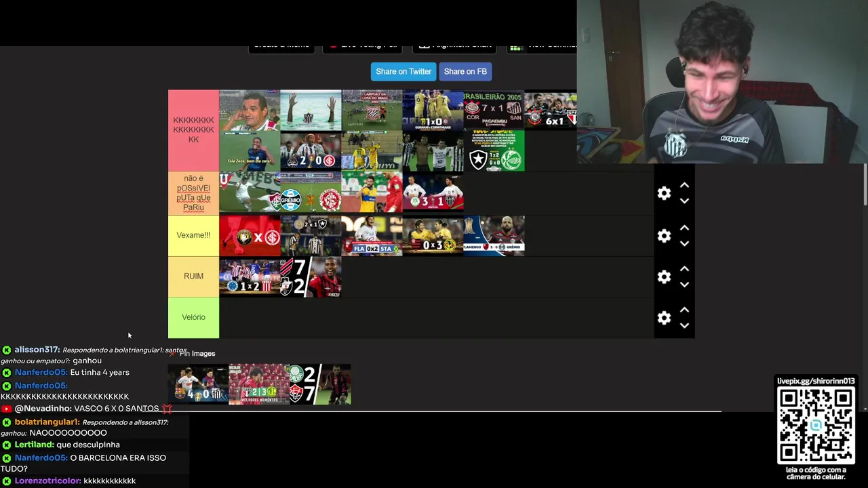Select the Flamengo 0x3 América thumbnail
This screenshot has width=868, height=488.
(433, 236)
